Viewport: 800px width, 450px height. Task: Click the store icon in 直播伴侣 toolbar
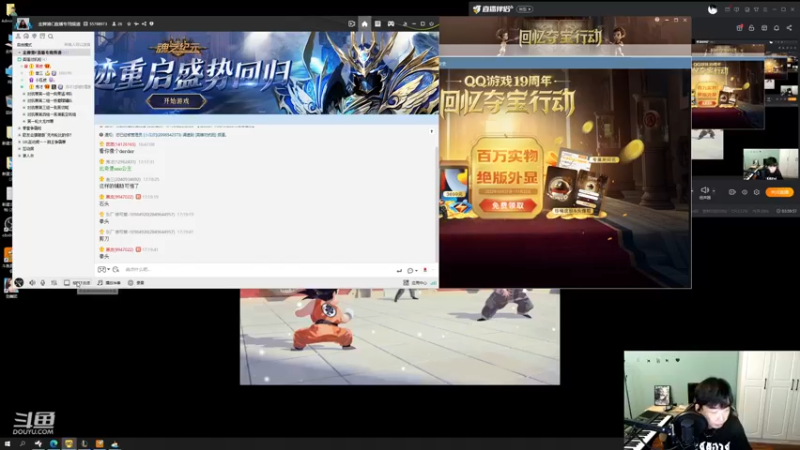764,28
